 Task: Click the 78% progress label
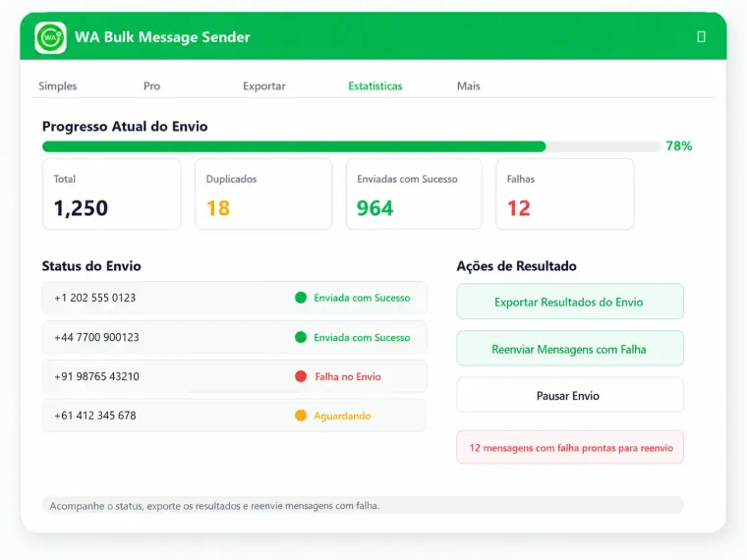click(679, 146)
